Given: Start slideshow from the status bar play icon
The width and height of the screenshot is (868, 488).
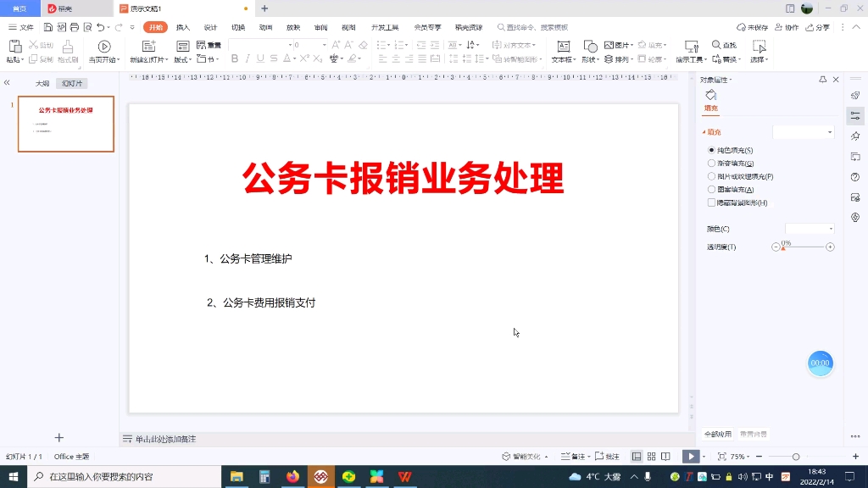Looking at the screenshot, I should [x=690, y=456].
